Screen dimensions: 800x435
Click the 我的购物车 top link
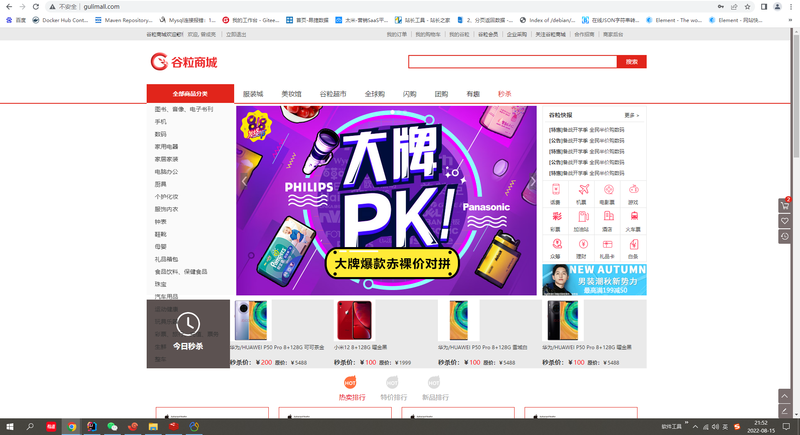coord(428,34)
